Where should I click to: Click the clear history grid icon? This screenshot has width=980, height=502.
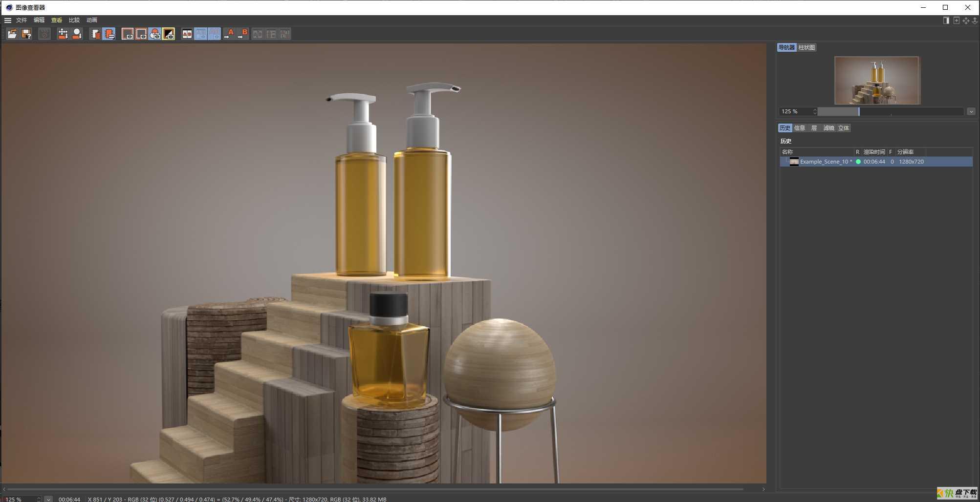tap(63, 34)
